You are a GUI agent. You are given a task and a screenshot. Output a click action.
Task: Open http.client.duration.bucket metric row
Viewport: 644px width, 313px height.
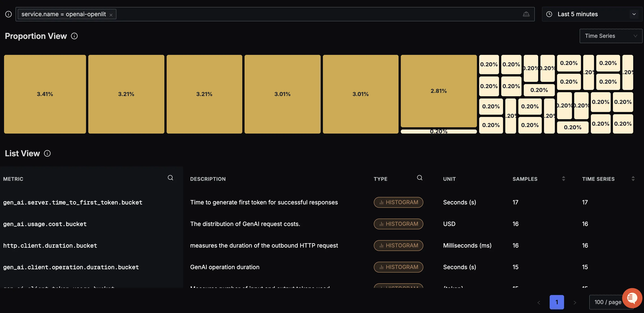point(50,246)
